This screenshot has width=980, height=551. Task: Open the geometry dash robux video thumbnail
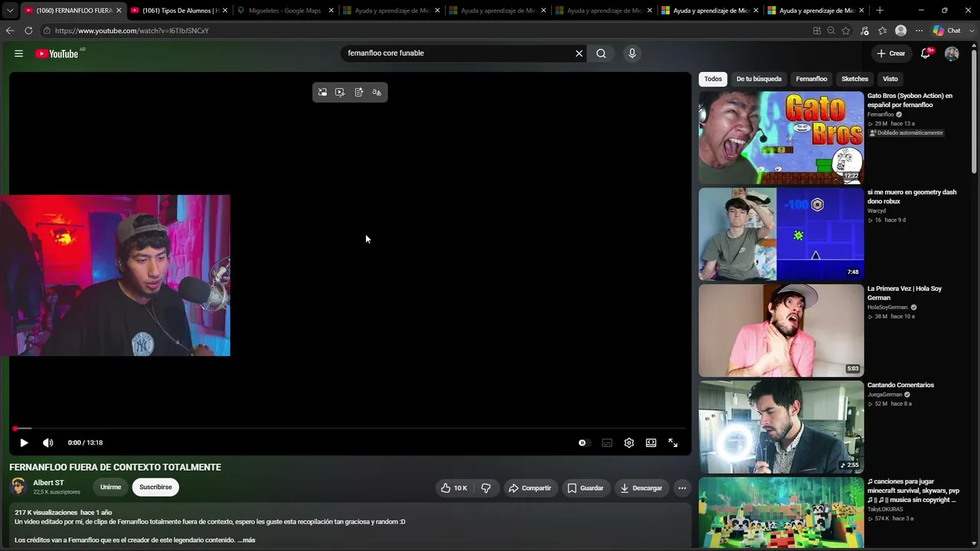[781, 234]
